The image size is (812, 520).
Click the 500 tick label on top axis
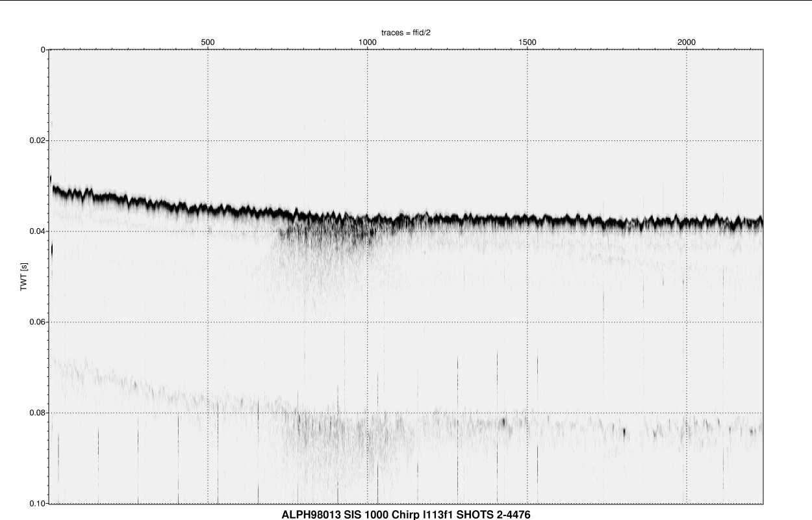[208, 42]
